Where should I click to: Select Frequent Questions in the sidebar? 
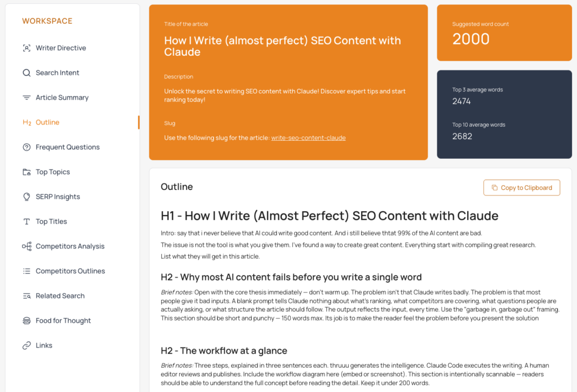pyautogui.click(x=68, y=147)
